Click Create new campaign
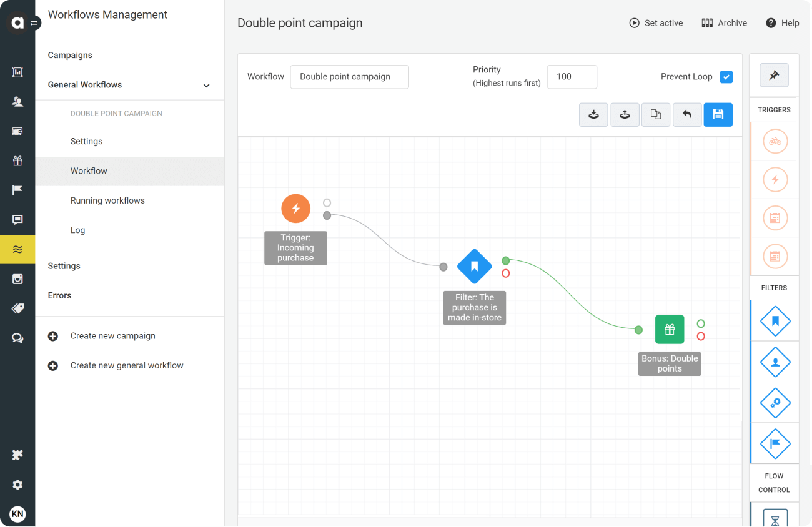The image size is (812, 527). click(x=112, y=335)
